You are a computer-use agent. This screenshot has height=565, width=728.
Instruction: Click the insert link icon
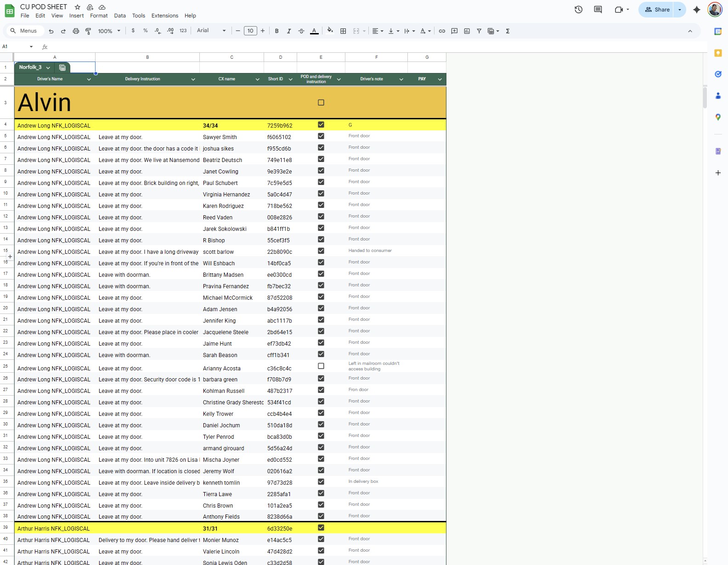coord(442,31)
